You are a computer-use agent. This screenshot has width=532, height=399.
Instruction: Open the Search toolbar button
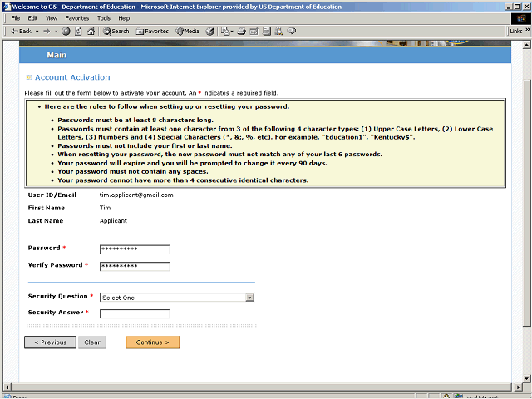(x=116, y=32)
